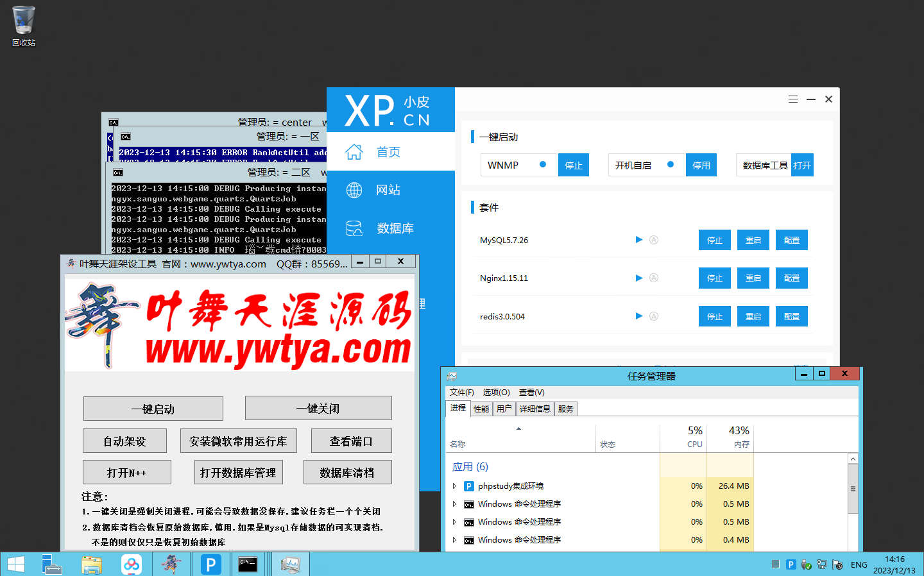Image resolution: width=924 pixels, height=576 pixels.
Task: Switch to the phpstudy P taskbar icon
Action: tap(210, 564)
